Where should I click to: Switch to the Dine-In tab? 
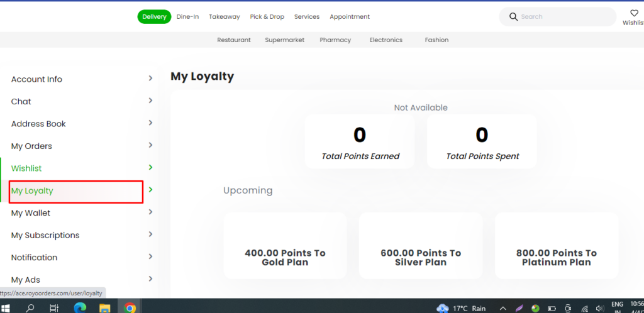click(x=187, y=17)
